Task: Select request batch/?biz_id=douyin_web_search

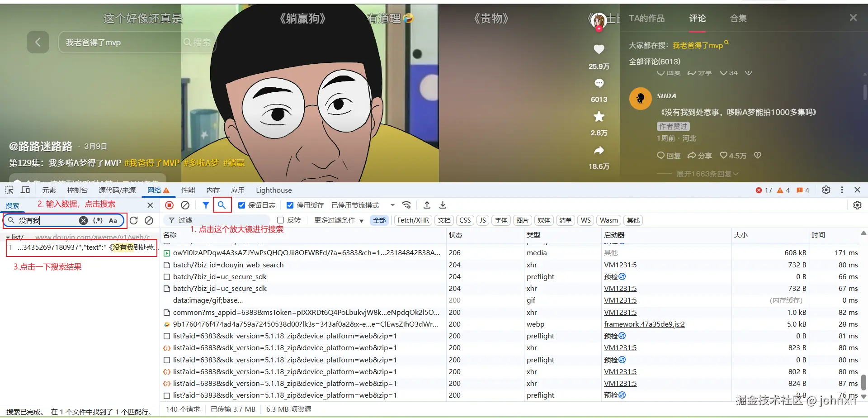Action: [x=228, y=265]
